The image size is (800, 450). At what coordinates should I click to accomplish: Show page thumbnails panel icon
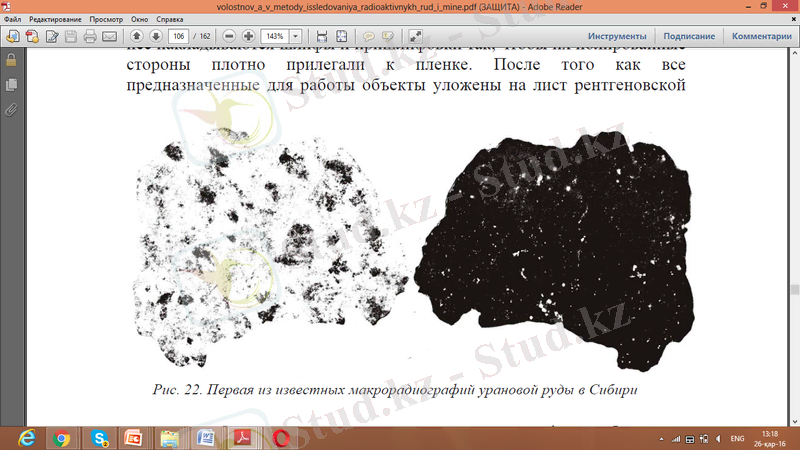coord(11,85)
